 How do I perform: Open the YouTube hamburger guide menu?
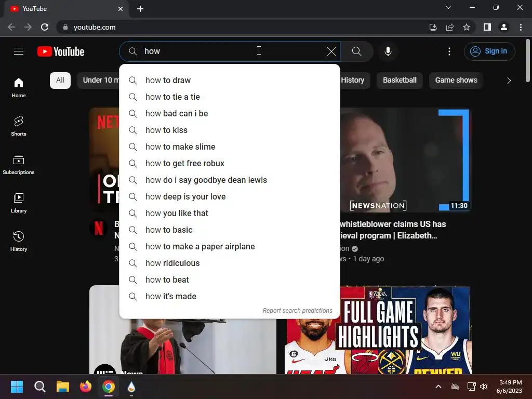point(19,51)
